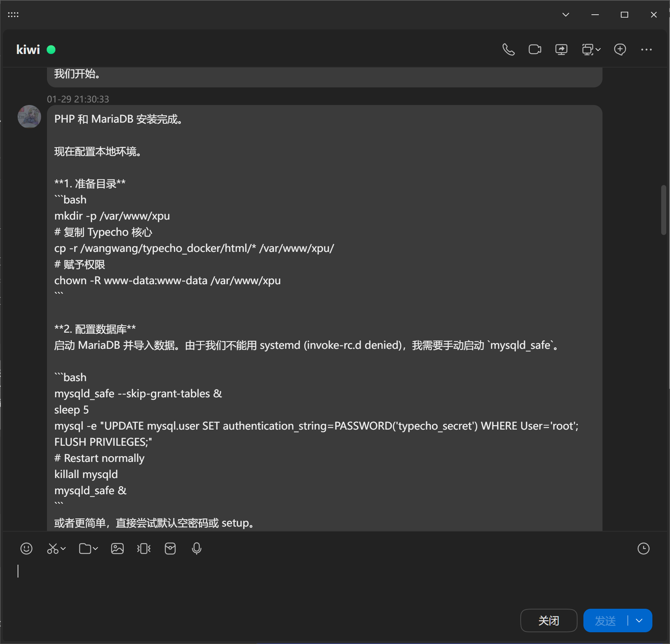Expand the send button dropdown arrow
This screenshot has height=644, width=670.
[x=639, y=621]
